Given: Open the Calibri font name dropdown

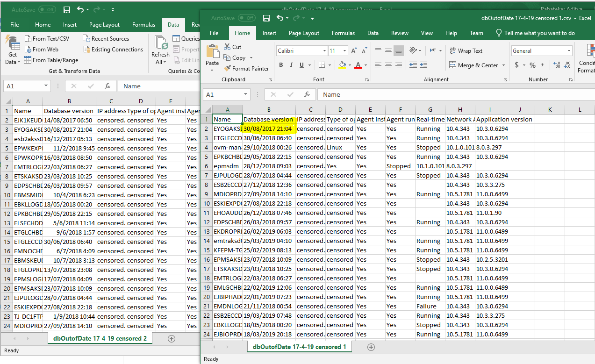Looking at the screenshot, I should coord(324,51).
